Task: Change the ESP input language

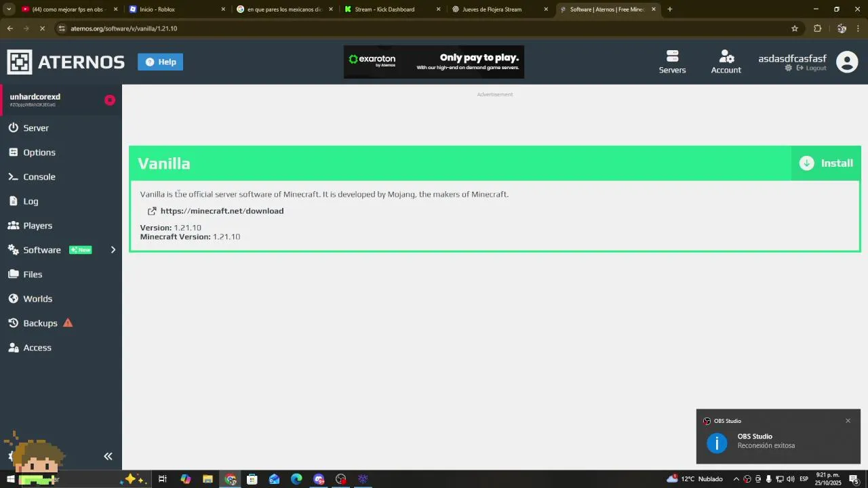Action: tap(804, 479)
